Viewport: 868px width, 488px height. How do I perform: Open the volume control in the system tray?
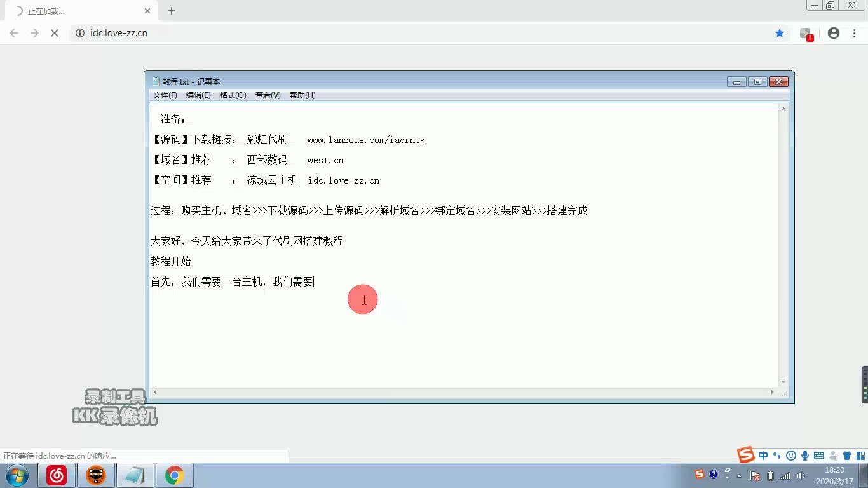coord(801,476)
